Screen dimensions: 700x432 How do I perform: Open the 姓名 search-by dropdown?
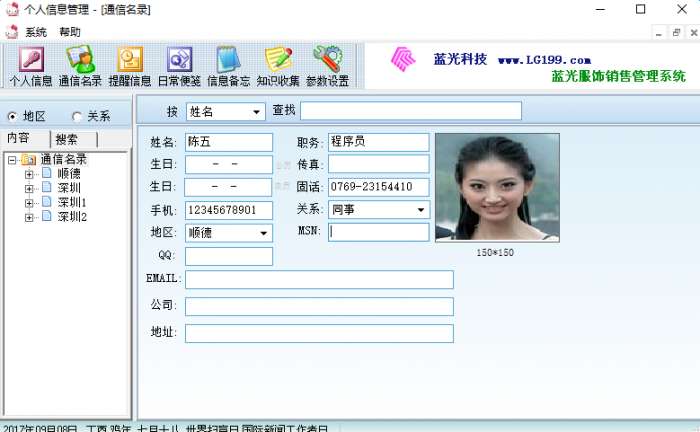coord(256,112)
